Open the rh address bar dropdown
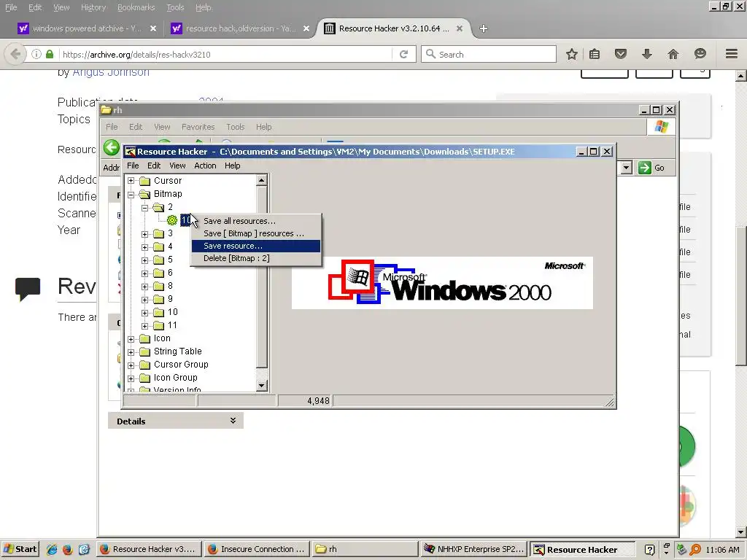The image size is (747, 560). [x=627, y=168]
